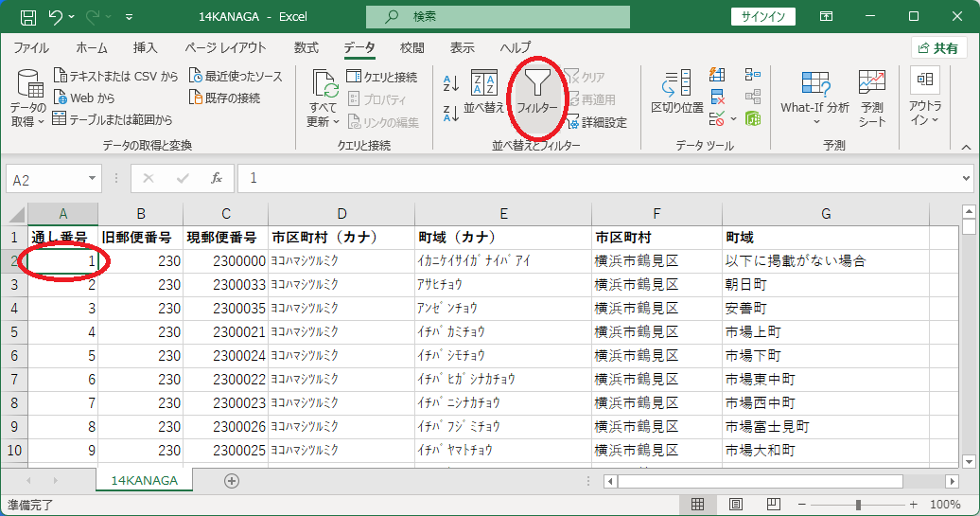The image size is (980, 516).
Task: Select column D header
Action: (341, 214)
